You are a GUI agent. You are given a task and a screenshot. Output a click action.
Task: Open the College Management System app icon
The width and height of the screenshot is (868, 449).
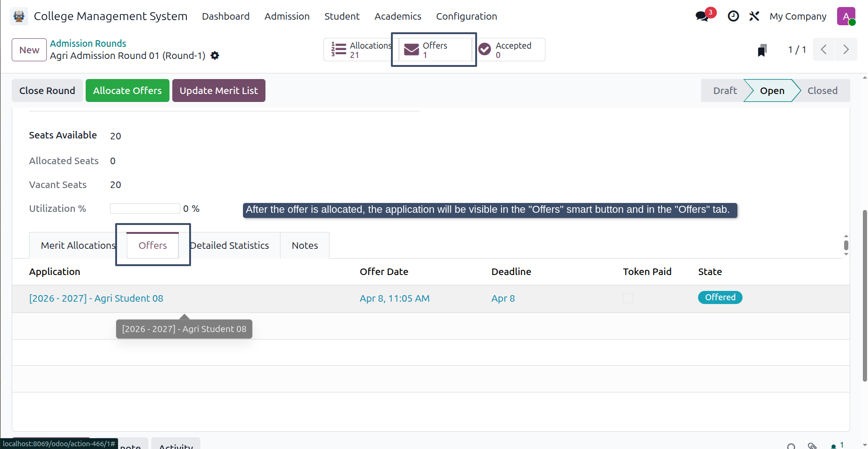tap(19, 16)
